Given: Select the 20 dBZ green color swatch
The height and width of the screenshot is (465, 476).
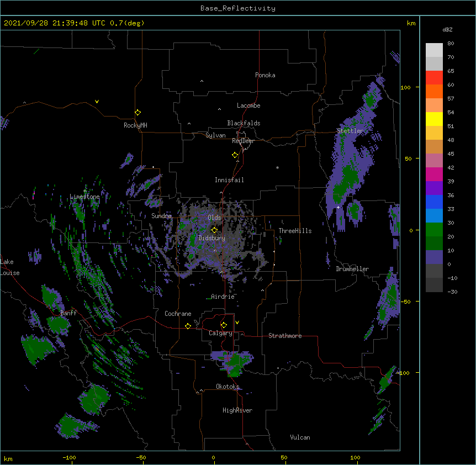Looking at the screenshot, I should (434, 230).
